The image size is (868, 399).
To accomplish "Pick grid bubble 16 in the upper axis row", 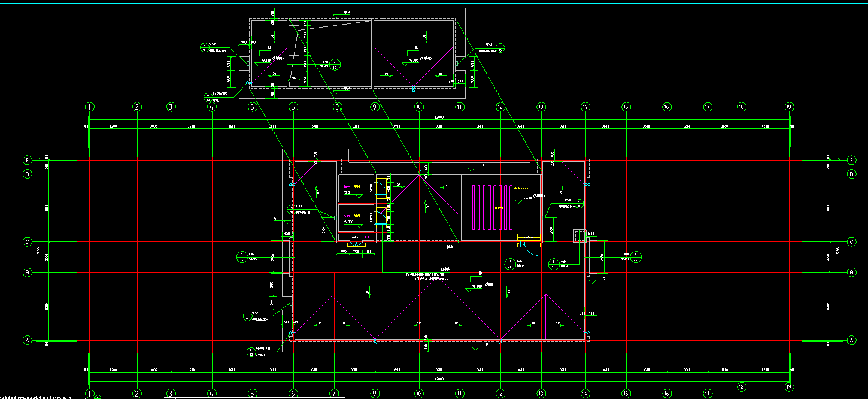I will (x=666, y=107).
